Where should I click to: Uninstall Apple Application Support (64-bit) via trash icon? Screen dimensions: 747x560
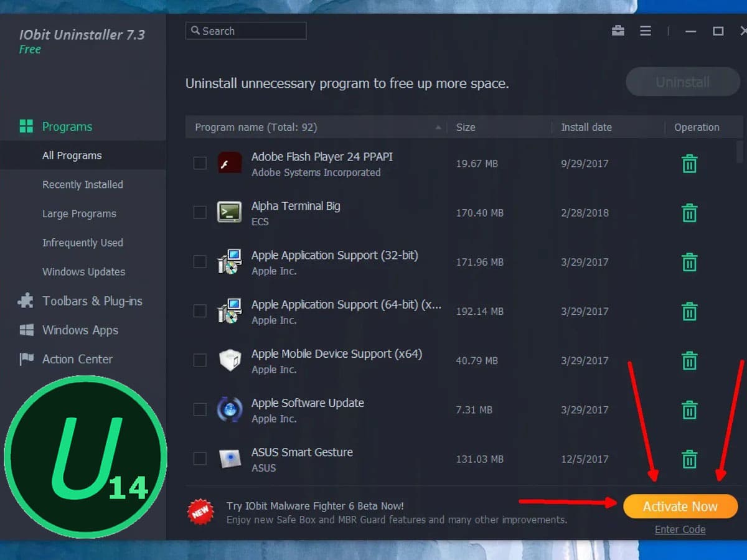click(689, 311)
